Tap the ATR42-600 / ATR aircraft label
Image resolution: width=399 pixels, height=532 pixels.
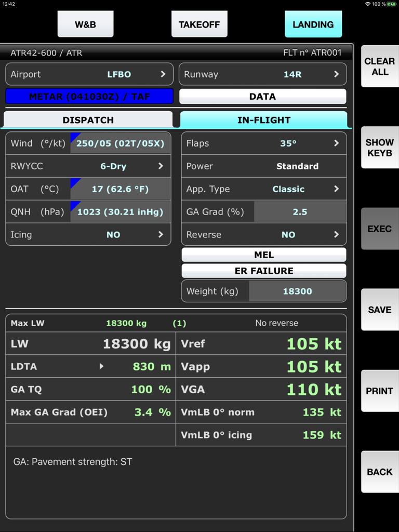(46, 52)
